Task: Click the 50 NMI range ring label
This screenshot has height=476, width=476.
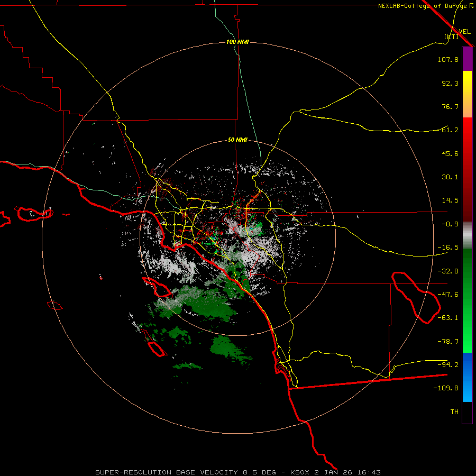Action: coord(237,140)
